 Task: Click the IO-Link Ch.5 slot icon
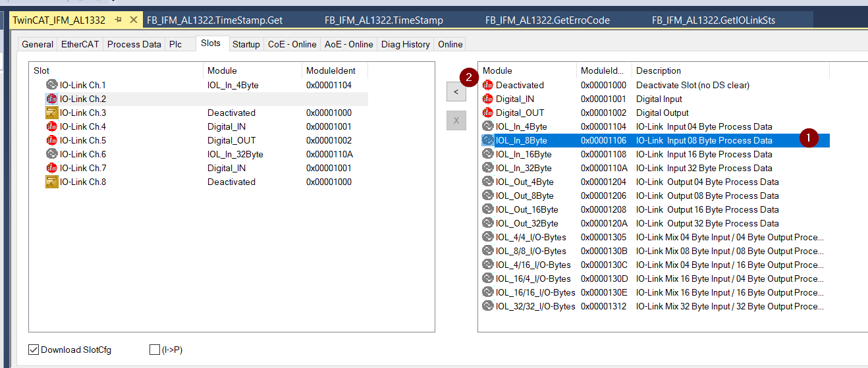[52, 140]
